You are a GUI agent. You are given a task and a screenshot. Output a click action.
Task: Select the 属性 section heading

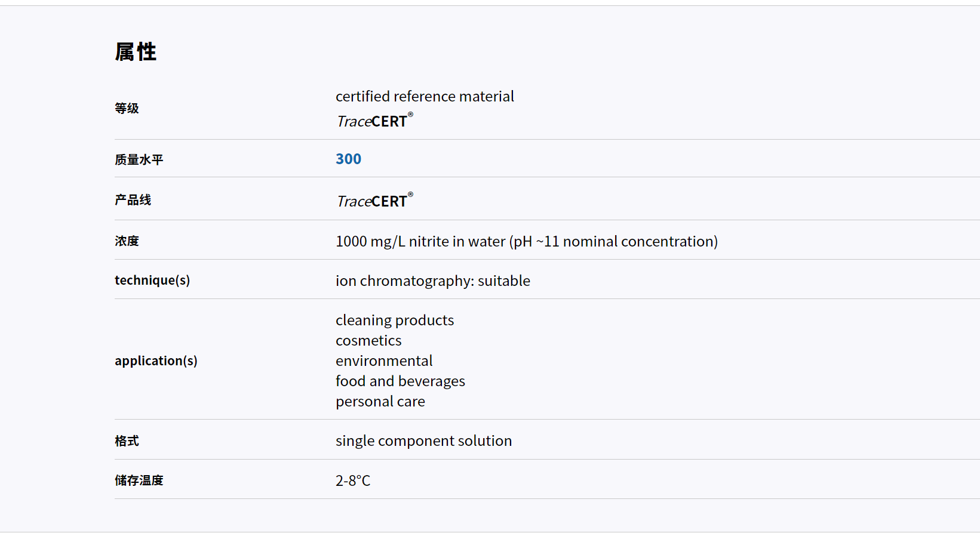(x=136, y=52)
